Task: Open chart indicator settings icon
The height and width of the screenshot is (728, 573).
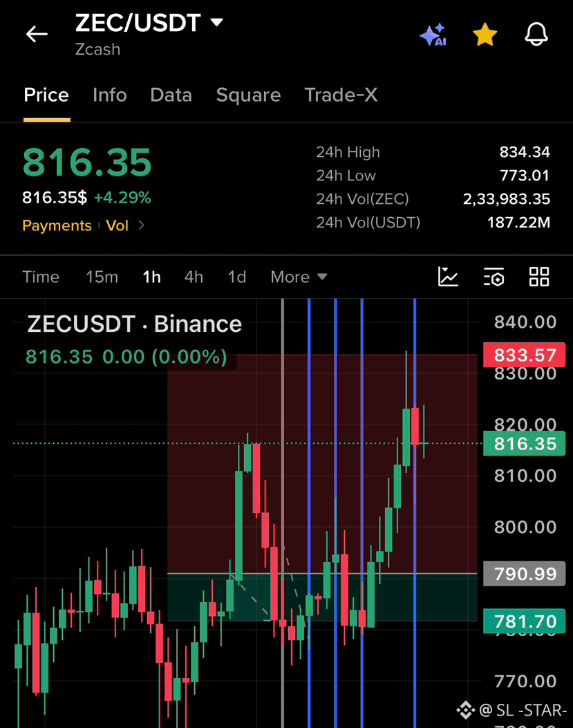Action: (494, 277)
